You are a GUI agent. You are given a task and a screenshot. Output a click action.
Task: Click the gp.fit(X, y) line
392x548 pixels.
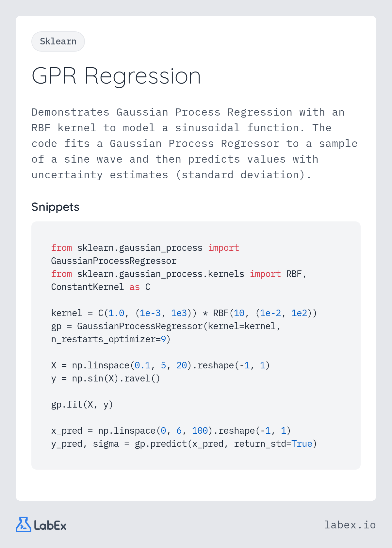(x=82, y=405)
